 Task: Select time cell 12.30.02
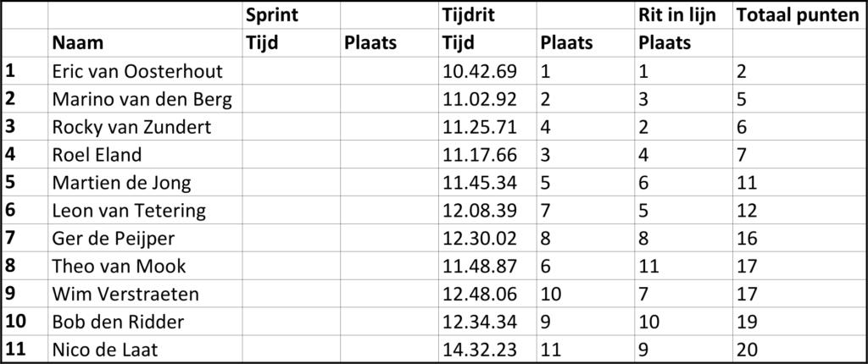click(x=480, y=238)
